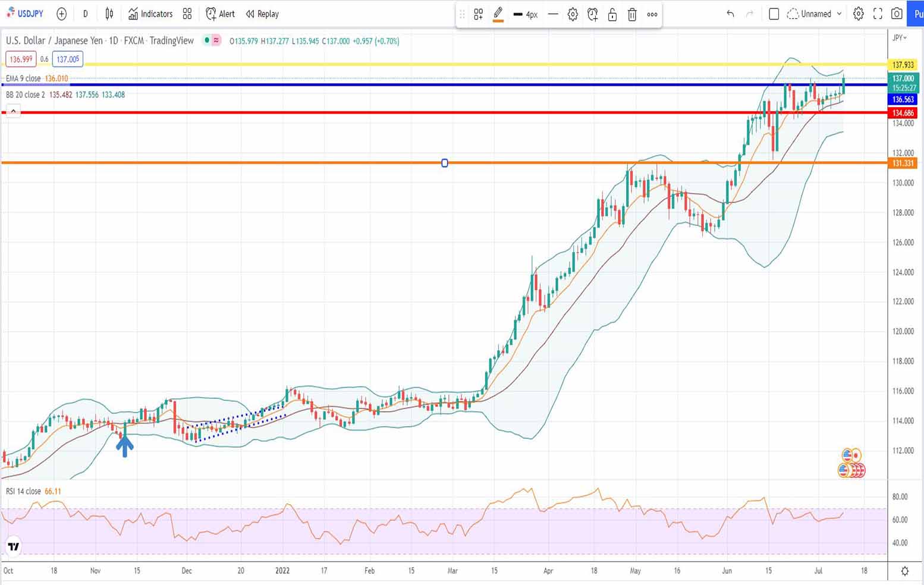Toggle the layout square checkbox icon
This screenshot has height=585, width=924.
[x=774, y=14]
